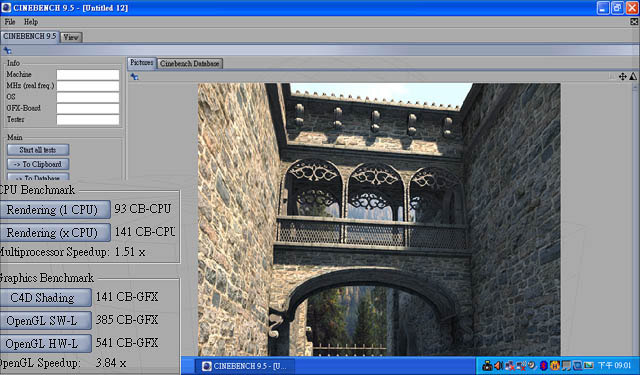Screen dimensions: 640x375
Task: Select the move view cross-arrow icon
Action: pos(622,76)
